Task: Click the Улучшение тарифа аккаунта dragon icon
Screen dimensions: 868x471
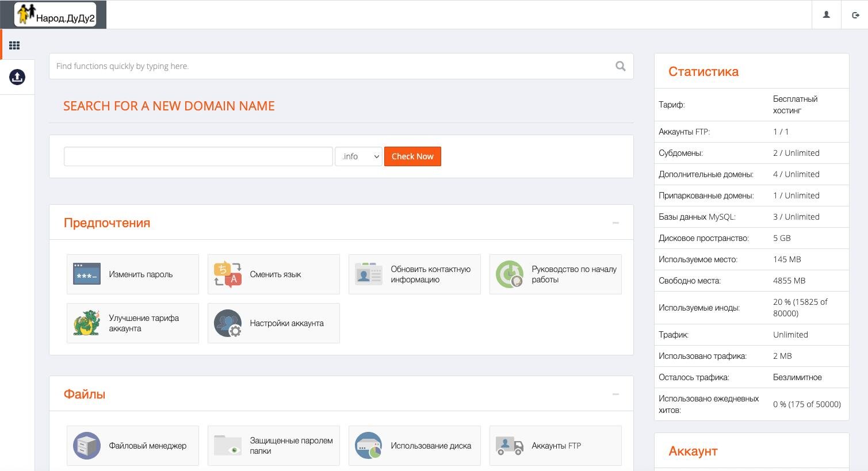Action: [87, 323]
